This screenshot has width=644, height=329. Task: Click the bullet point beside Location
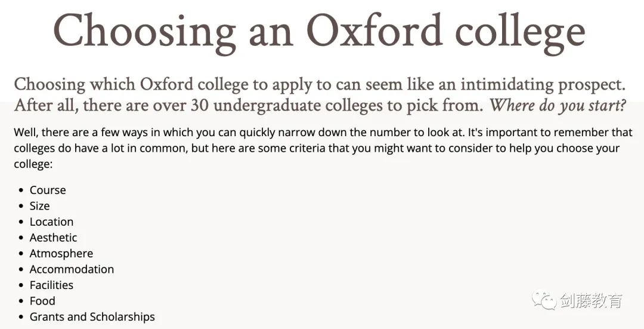pos(21,222)
